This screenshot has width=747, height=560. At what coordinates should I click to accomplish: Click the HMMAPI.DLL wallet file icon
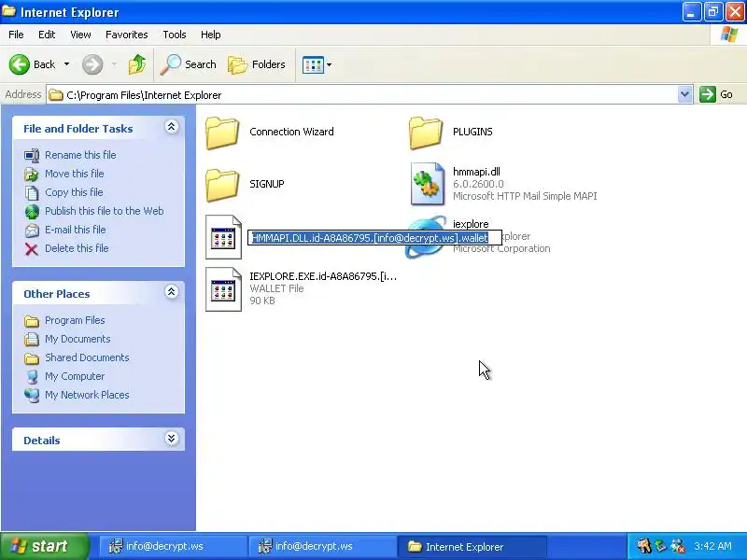point(223,237)
